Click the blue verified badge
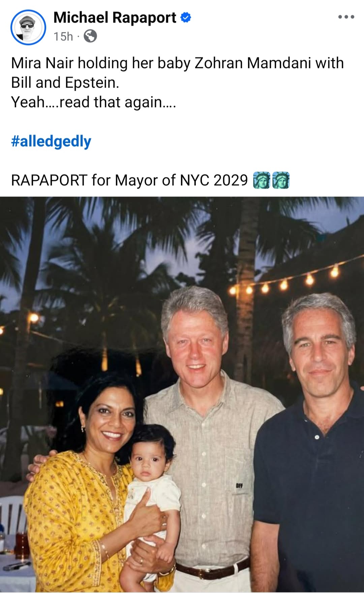364x593 pixels. tap(186, 18)
